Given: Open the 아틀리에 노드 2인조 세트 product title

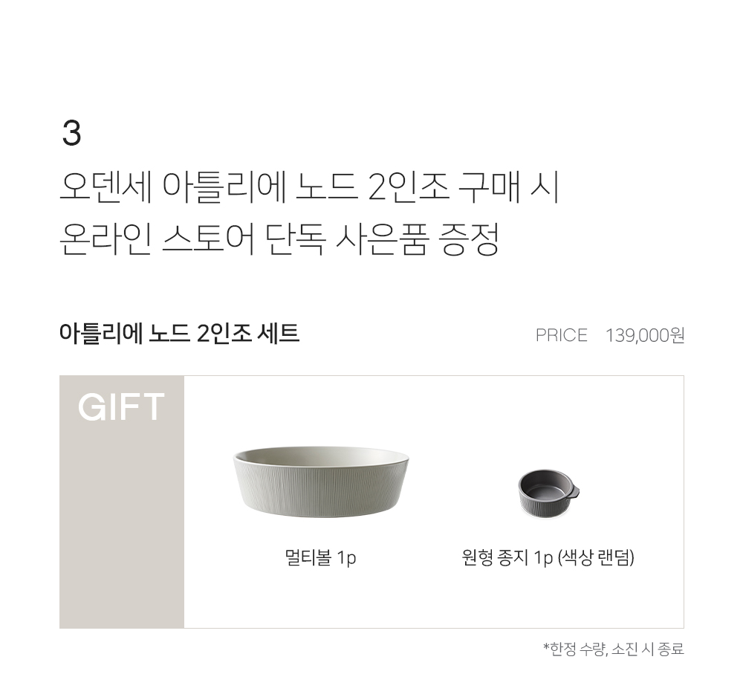Looking at the screenshot, I should click(179, 334).
